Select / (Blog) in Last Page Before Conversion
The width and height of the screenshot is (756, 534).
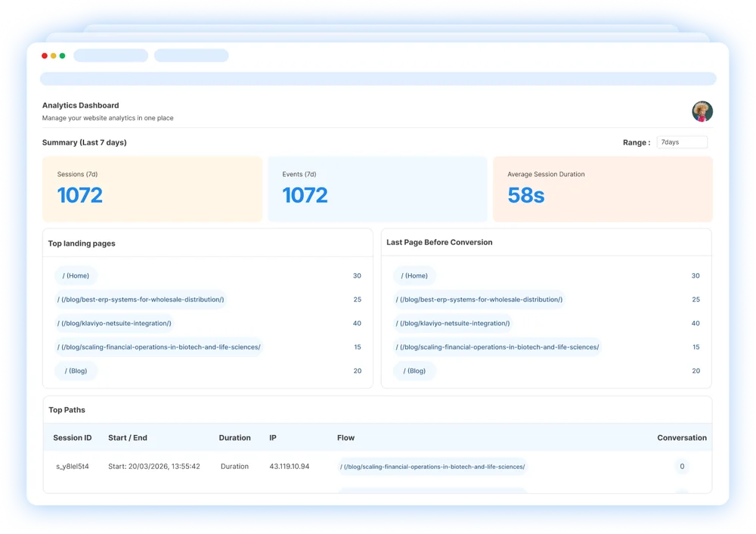click(414, 371)
